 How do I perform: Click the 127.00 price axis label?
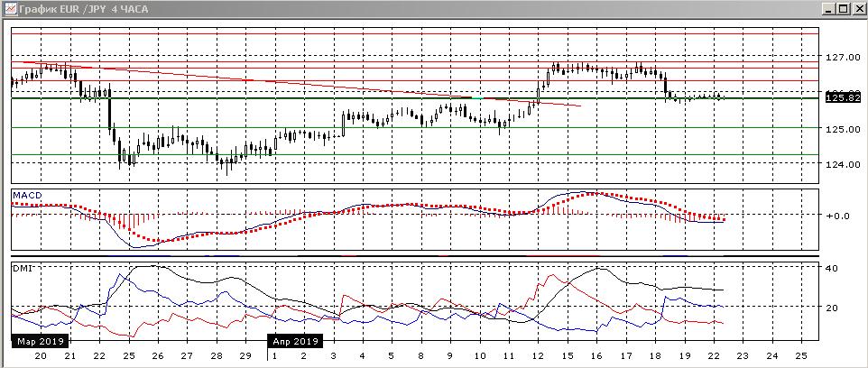coord(838,57)
